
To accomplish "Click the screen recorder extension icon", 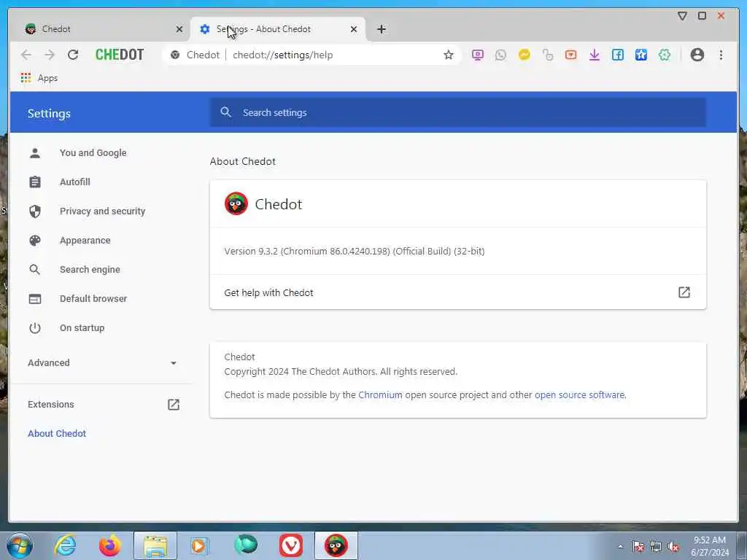I will click(x=477, y=55).
